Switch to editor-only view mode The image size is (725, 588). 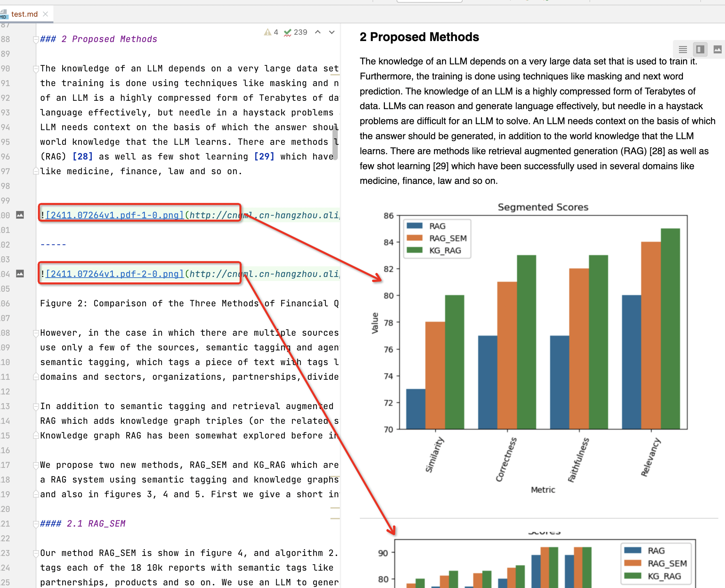point(683,50)
